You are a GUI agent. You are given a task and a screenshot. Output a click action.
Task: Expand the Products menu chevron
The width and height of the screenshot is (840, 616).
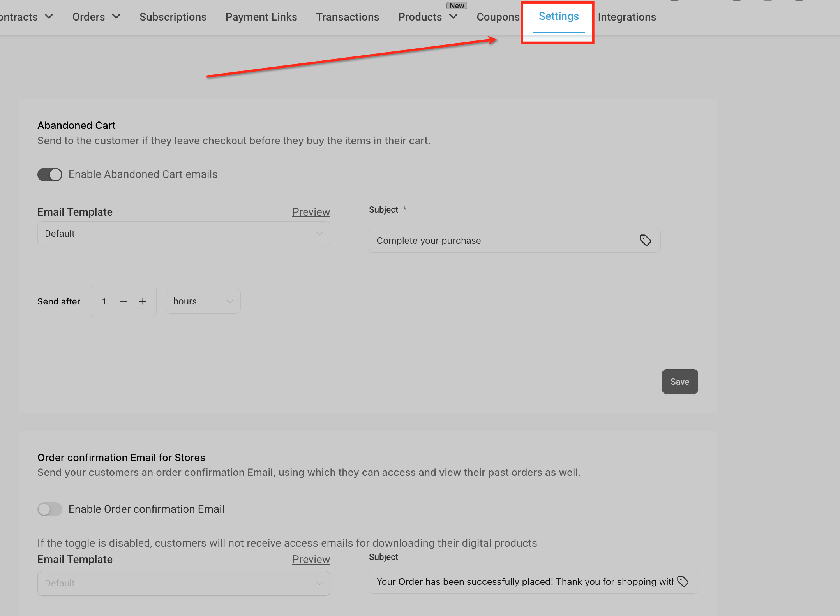point(453,16)
